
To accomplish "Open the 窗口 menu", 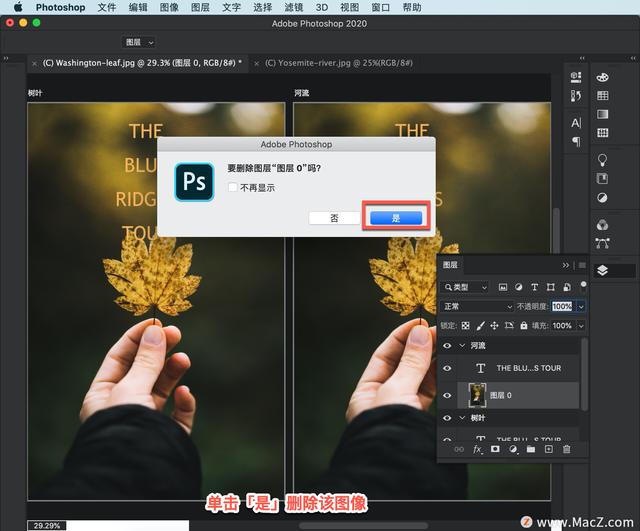I will 380,7.
